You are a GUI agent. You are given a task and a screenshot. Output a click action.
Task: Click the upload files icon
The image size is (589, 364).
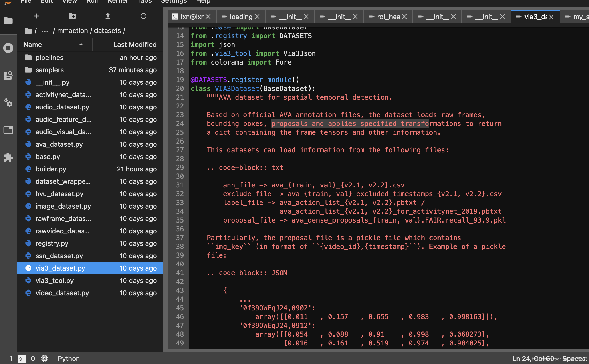[x=108, y=16]
